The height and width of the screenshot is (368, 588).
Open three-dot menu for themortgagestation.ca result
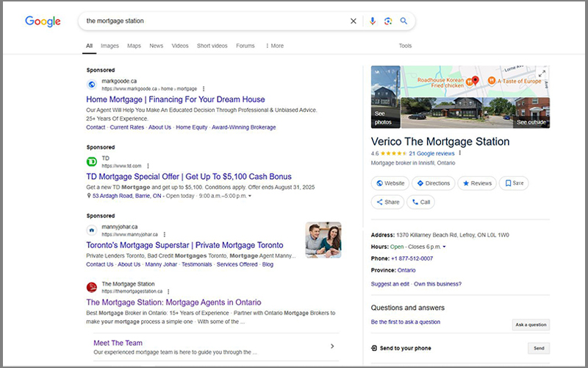tap(168, 291)
